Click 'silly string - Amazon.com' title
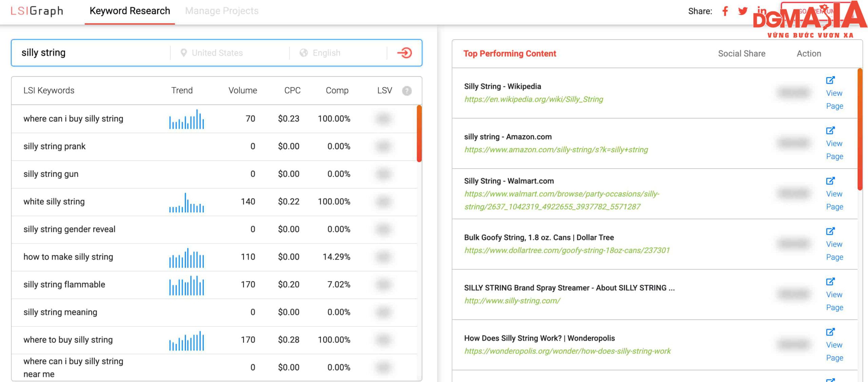 pyautogui.click(x=508, y=137)
